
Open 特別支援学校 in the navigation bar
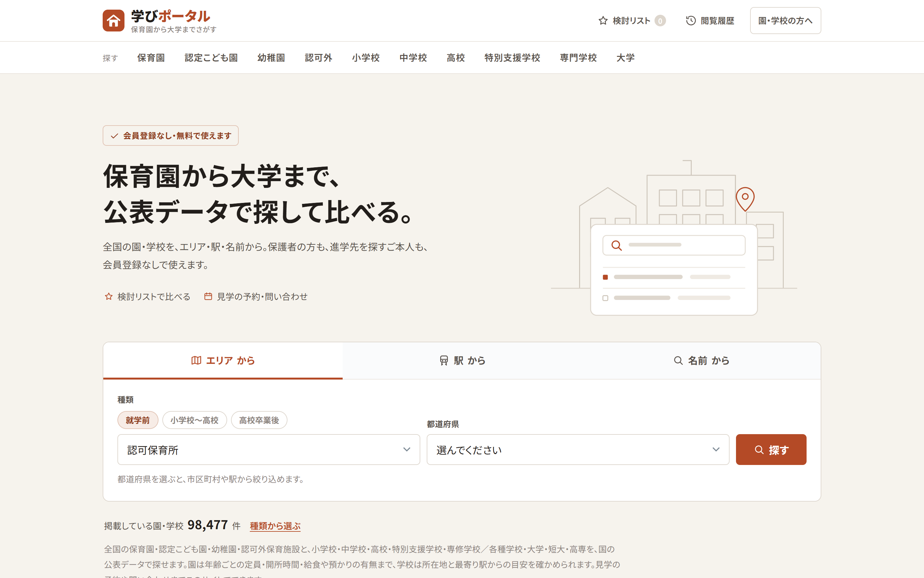pyautogui.click(x=512, y=58)
